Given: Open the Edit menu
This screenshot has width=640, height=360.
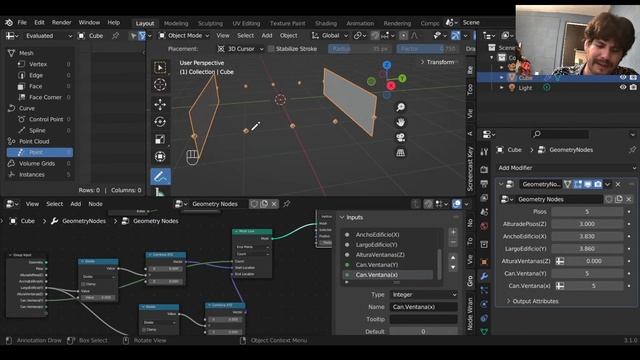Looking at the screenshot, I should pyautogui.click(x=39, y=22).
